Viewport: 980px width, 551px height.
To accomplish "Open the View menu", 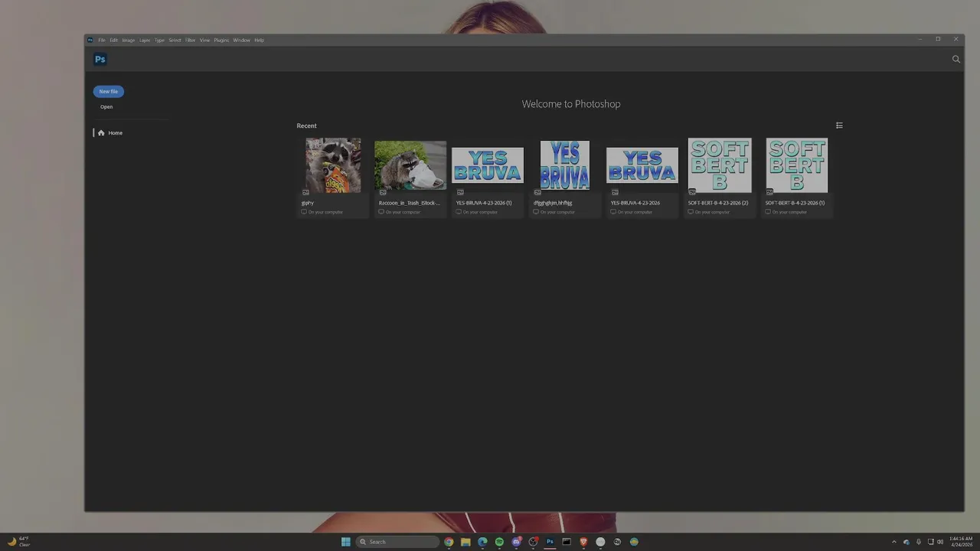I will coord(204,40).
